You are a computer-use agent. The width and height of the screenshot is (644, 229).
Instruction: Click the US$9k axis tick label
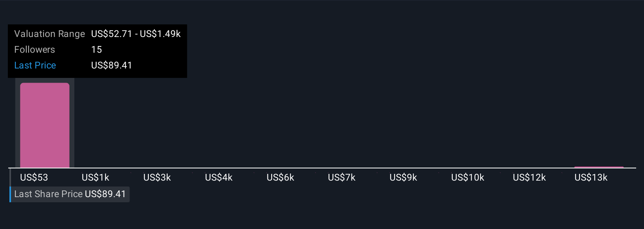coord(403,177)
